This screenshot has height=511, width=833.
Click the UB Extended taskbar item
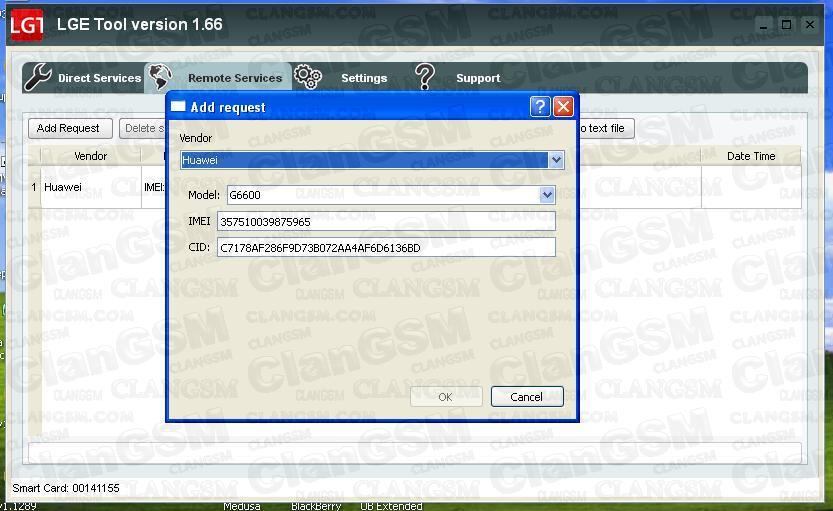point(391,506)
